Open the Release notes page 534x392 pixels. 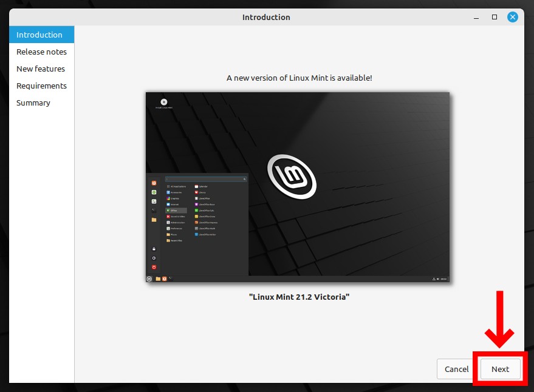(x=41, y=52)
